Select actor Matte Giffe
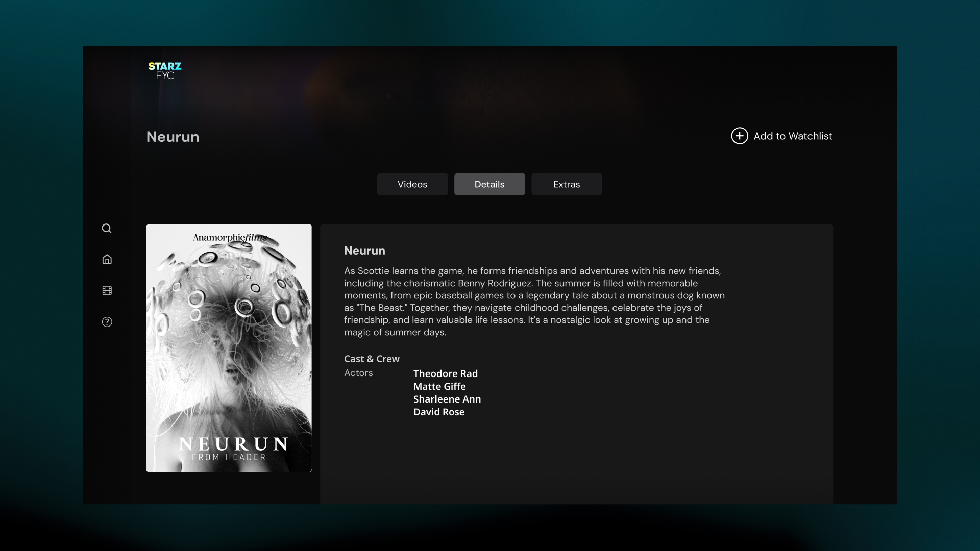Viewport: 980px width, 551px height. pos(439,386)
